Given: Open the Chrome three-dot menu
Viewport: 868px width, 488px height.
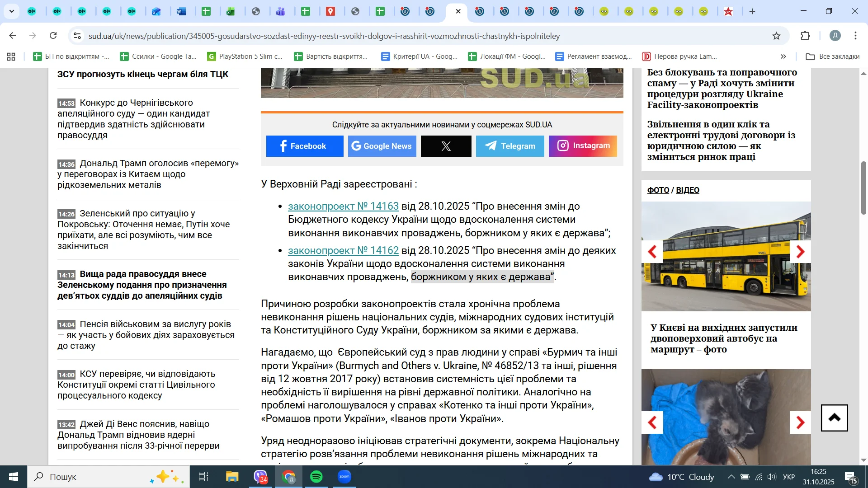Looking at the screenshot, I should (855, 36).
